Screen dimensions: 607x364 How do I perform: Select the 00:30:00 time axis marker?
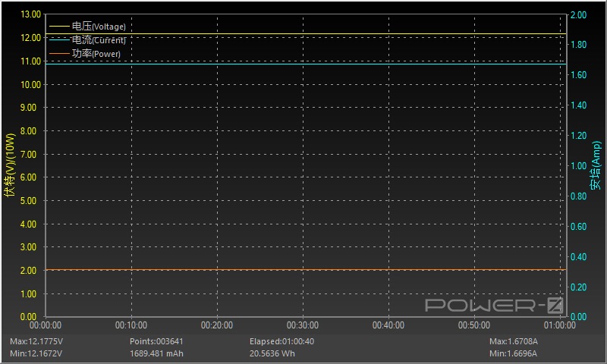click(303, 325)
